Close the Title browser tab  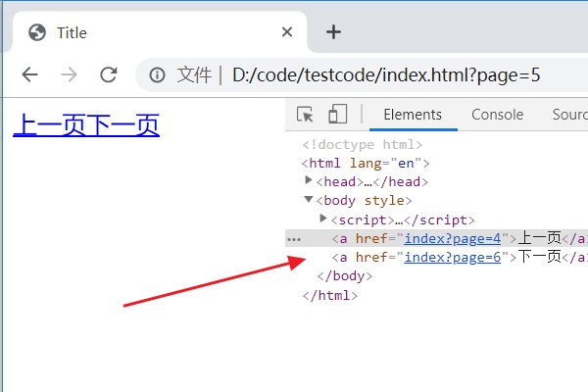click(x=287, y=32)
